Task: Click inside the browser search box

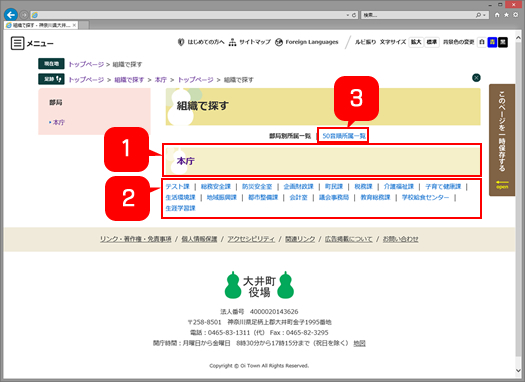Action: pyautogui.click(x=419, y=15)
